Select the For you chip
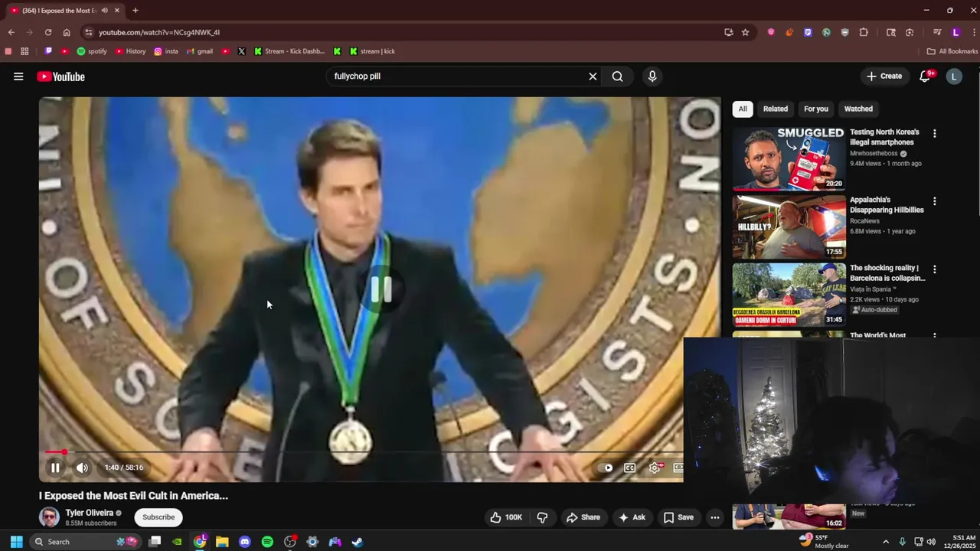This screenshot has height=551, width=980. (x=816, y=109)
